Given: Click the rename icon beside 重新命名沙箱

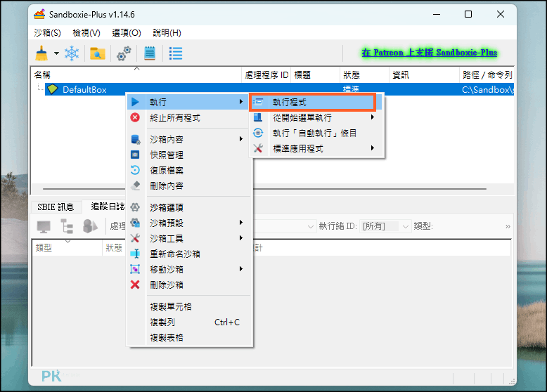Looking at the screenshot, I should [x=135, y=254].
